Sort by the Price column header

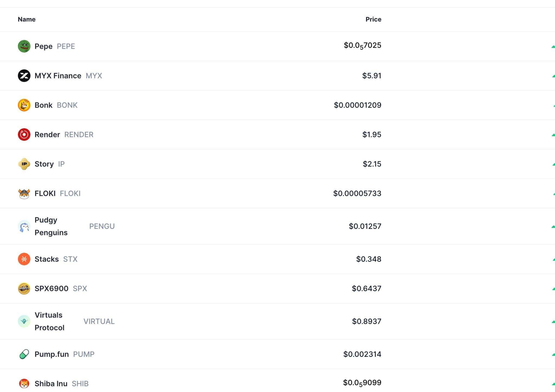pyautogui.click(x=373, y=19)
